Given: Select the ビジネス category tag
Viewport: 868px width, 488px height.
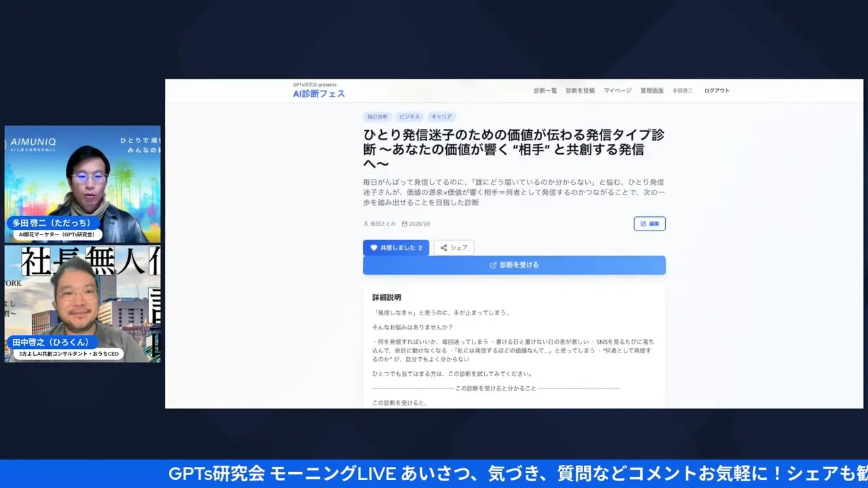Looking at the screenshot, I should (412, 117).
